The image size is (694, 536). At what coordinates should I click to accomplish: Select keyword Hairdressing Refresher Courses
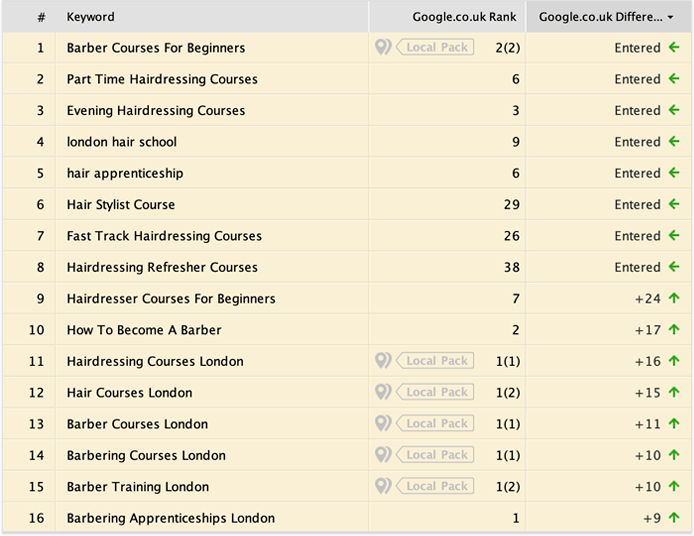coord(162,268)
